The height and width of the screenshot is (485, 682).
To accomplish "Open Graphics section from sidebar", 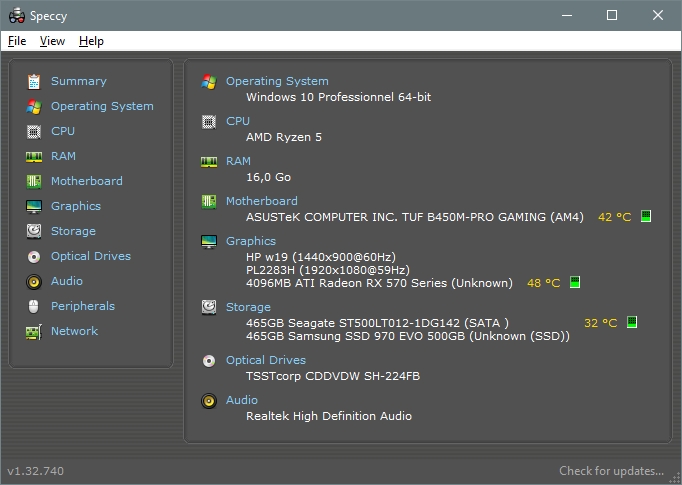I will (76, 206).
